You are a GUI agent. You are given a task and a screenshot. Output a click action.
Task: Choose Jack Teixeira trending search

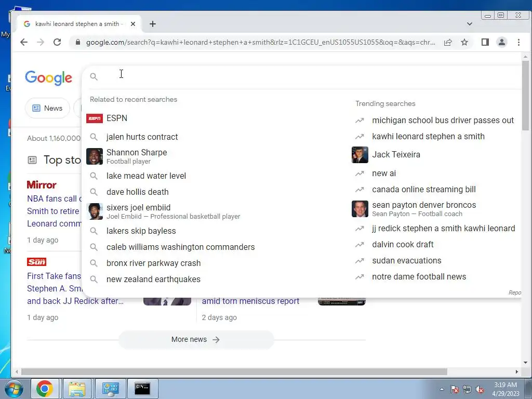tap(435, 155)
